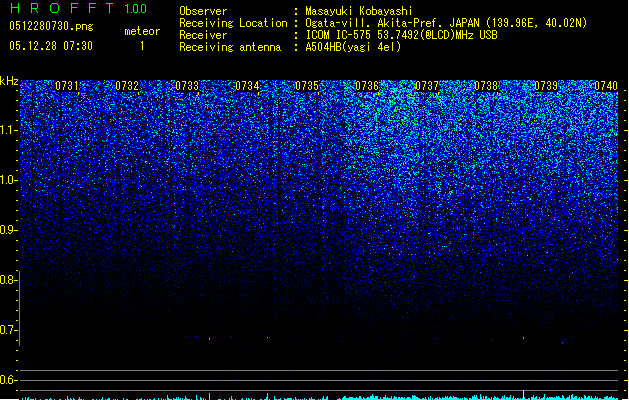Click the 0738 time marker

[486, 86]
